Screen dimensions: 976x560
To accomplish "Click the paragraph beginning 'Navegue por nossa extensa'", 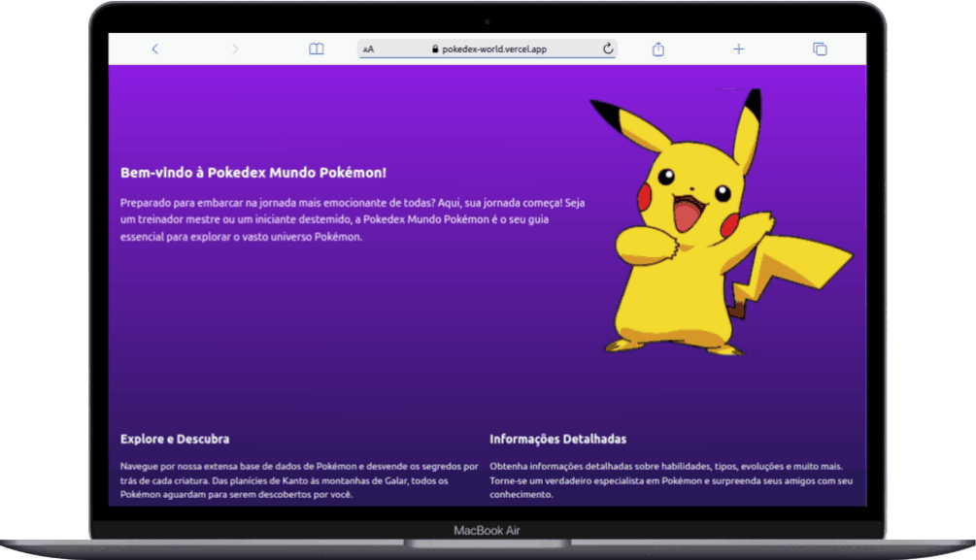I will (x=299, y=479).
